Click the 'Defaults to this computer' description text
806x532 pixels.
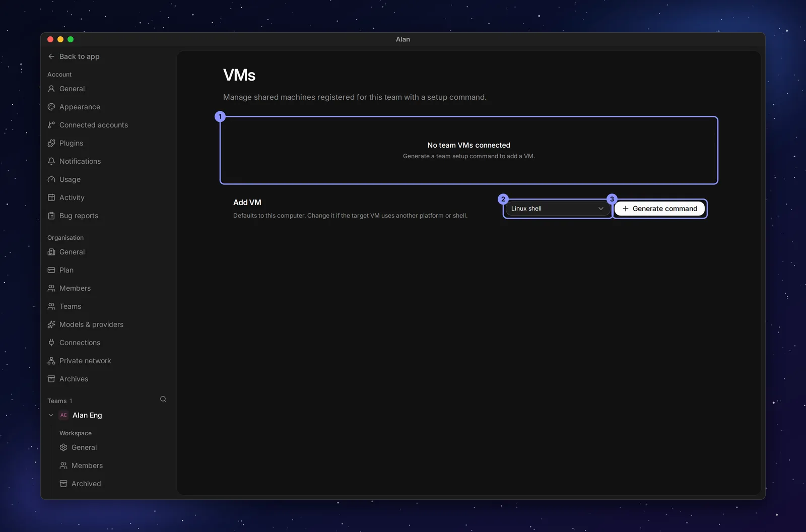coord(350,216)
